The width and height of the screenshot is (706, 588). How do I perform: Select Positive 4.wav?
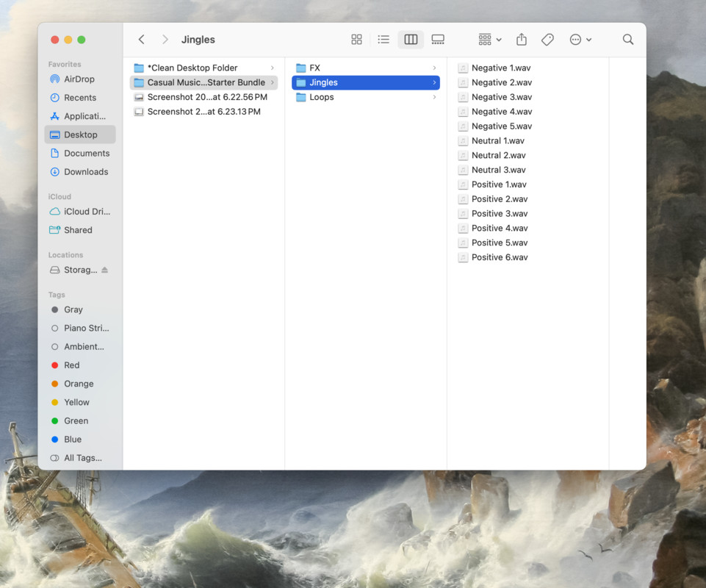527,228
